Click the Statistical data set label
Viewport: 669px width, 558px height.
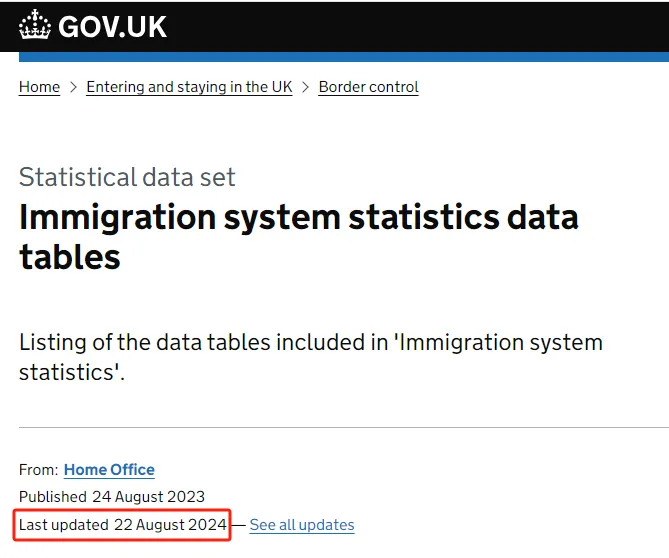point(127,177)
